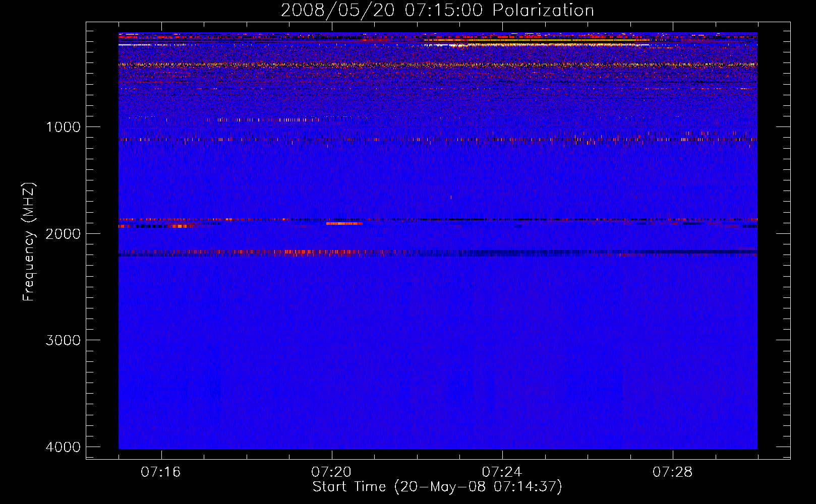Click the 1000 frequency tick label

(x=63, y=127)
